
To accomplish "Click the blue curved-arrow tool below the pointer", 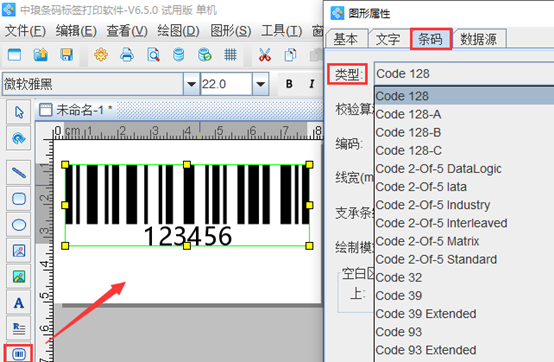I will (x=19, y=138).
